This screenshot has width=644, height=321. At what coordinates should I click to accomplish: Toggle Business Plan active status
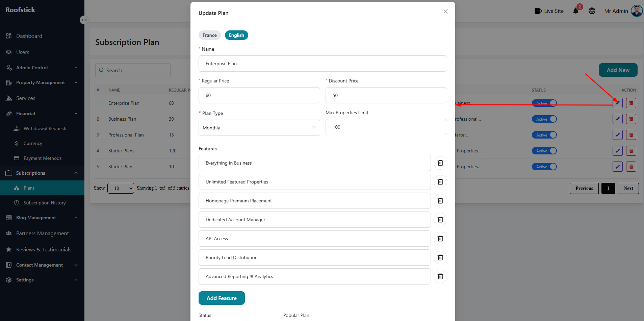click(x=544, y=119)
